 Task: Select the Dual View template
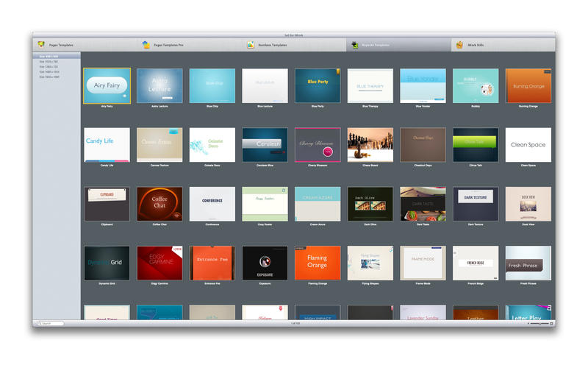[x=528, y=204]
